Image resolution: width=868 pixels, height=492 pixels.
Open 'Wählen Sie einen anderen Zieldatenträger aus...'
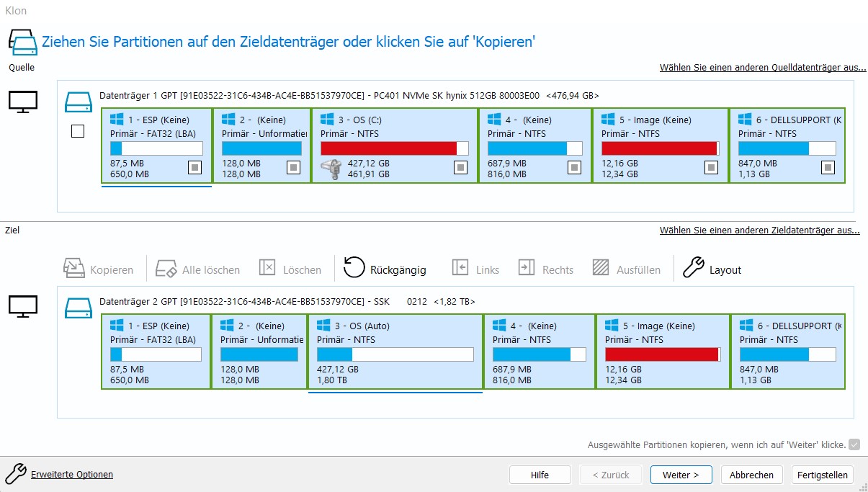pyautogui.click(x=759, y=231)
